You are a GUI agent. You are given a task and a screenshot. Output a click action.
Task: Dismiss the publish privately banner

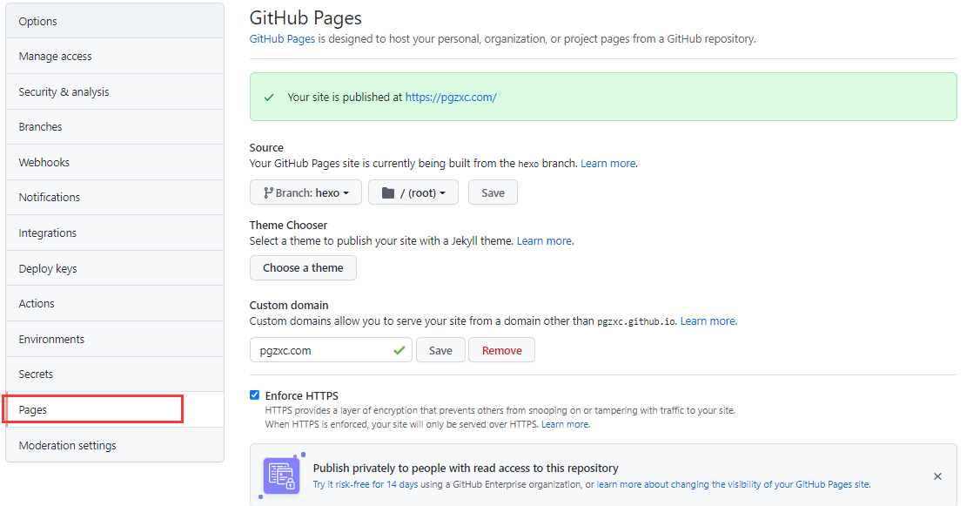pos(937,476)
